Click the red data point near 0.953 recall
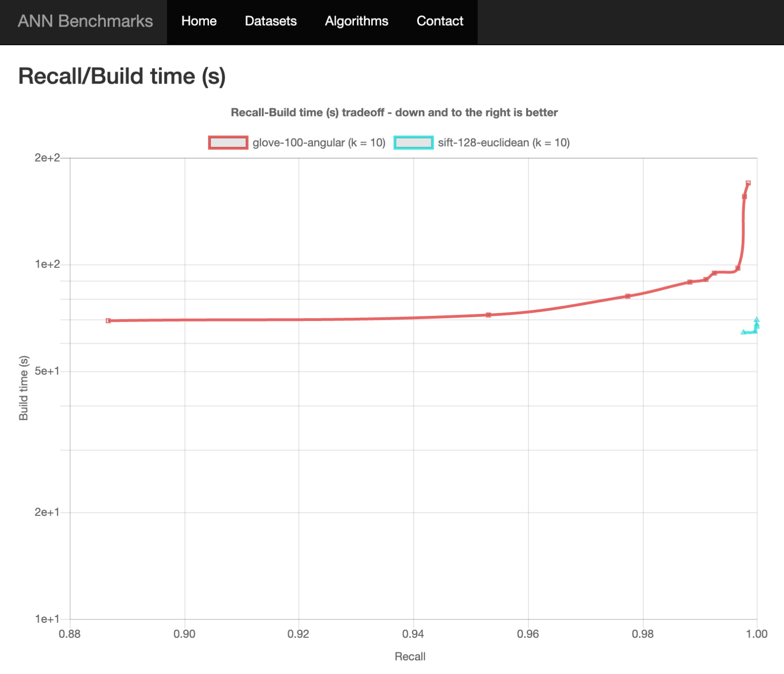 click(488, 315)
